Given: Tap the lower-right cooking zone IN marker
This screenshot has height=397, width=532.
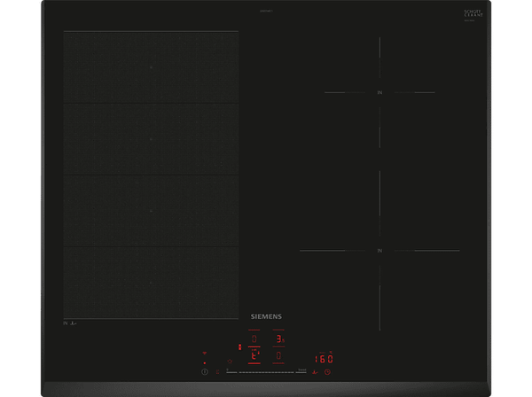Looking at the screenshot, I should click(x=379, y=251).
